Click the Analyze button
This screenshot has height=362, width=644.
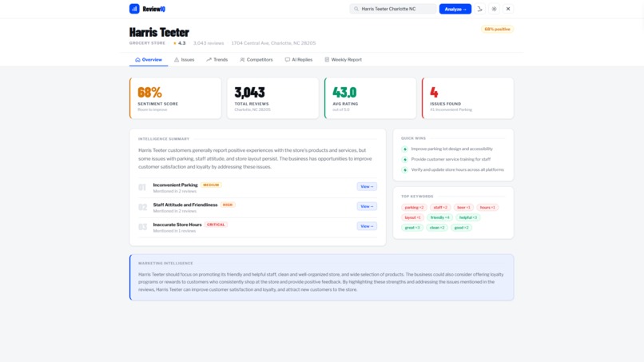click(455, 9)
